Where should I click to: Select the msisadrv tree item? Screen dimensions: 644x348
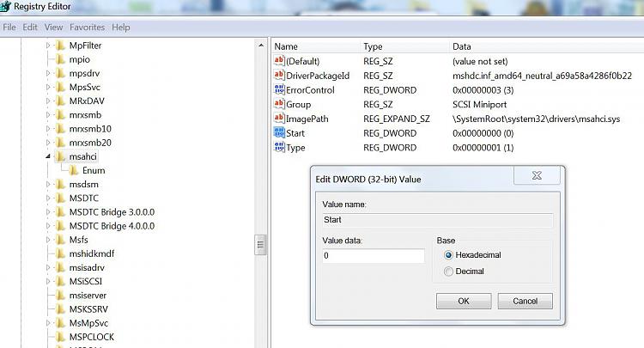(87, 267)
